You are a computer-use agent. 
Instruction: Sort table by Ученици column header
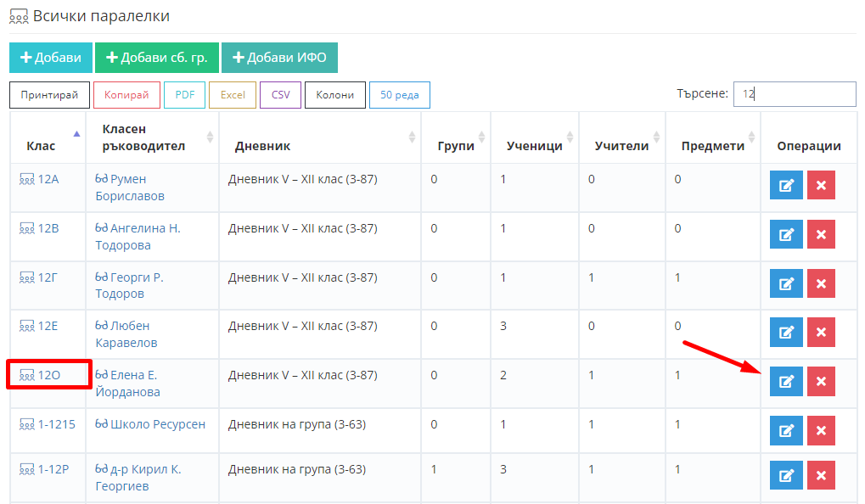pyautogui.click(x=534, y=146)
